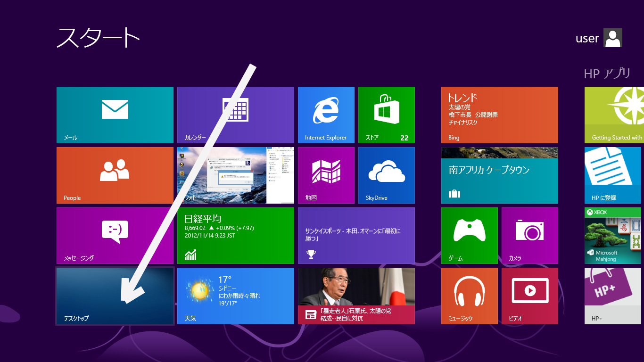The width and height of the screenshot is (644, 362).
Task: Click the HP アプリ group heading
Action: [x=607, y=74]
